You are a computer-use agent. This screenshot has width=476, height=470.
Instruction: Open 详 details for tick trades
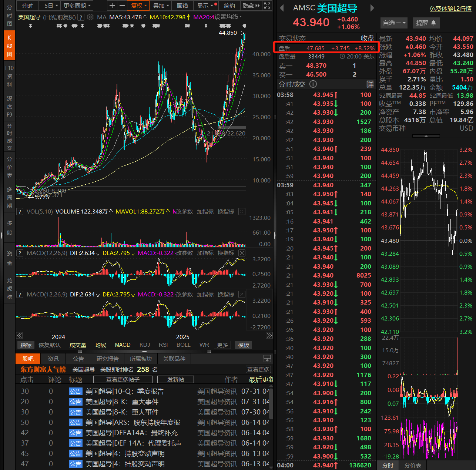point(370,84)
